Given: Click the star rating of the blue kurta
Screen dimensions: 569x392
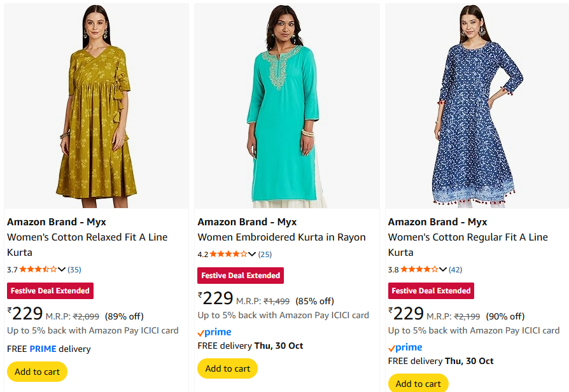Looking at the screenshot, I should (419, 269).
